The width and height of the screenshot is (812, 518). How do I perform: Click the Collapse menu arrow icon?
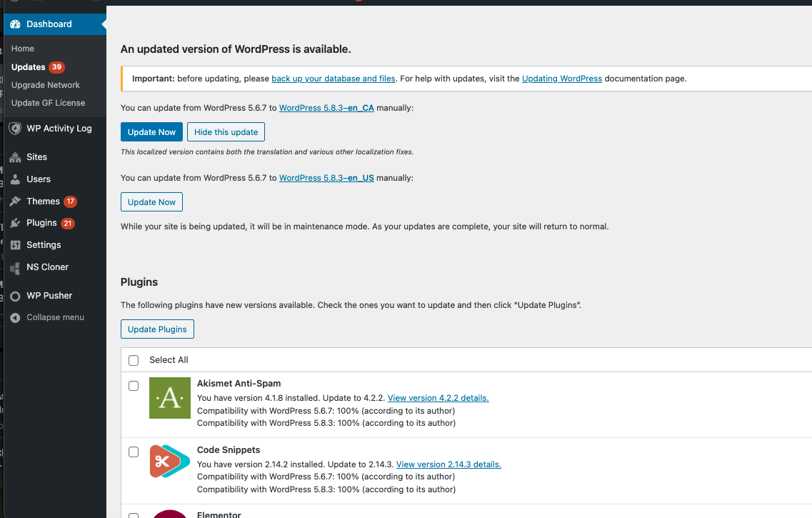pyautogui.click(x=16, y=317)
